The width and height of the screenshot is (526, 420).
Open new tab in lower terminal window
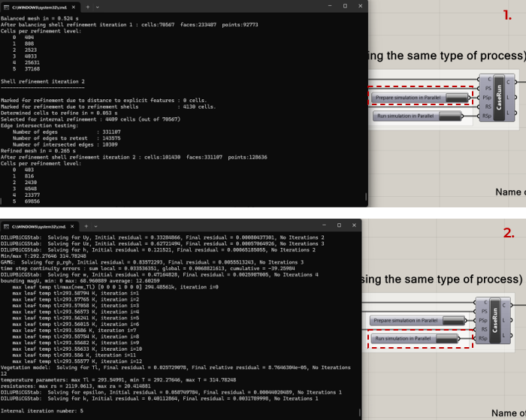click(86, 226)
